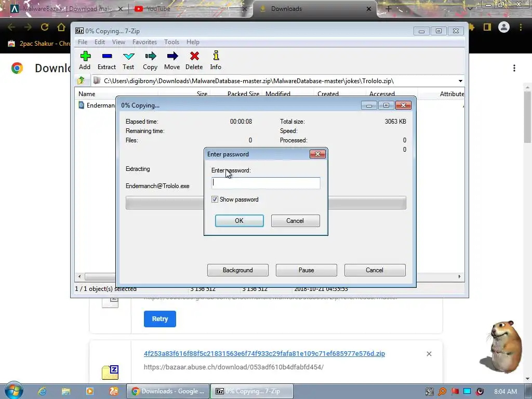Open a new Chrome tab

pos(389,9)
